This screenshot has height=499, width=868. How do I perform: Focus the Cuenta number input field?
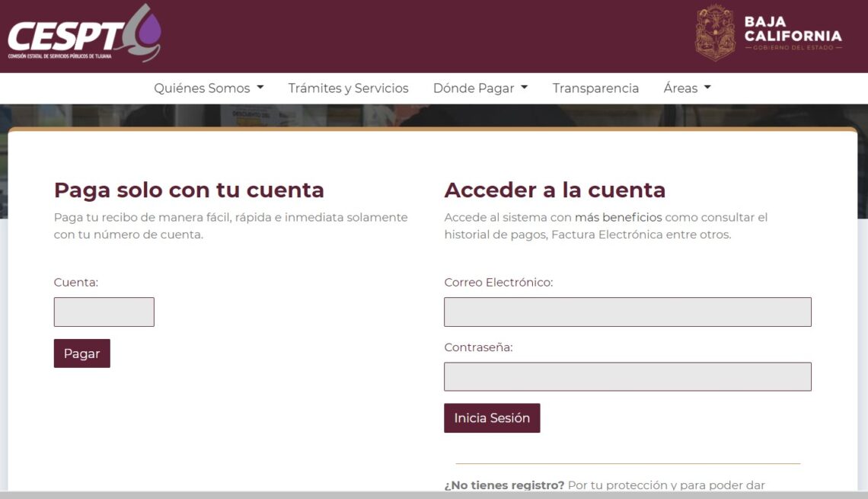tap(104, 312)
